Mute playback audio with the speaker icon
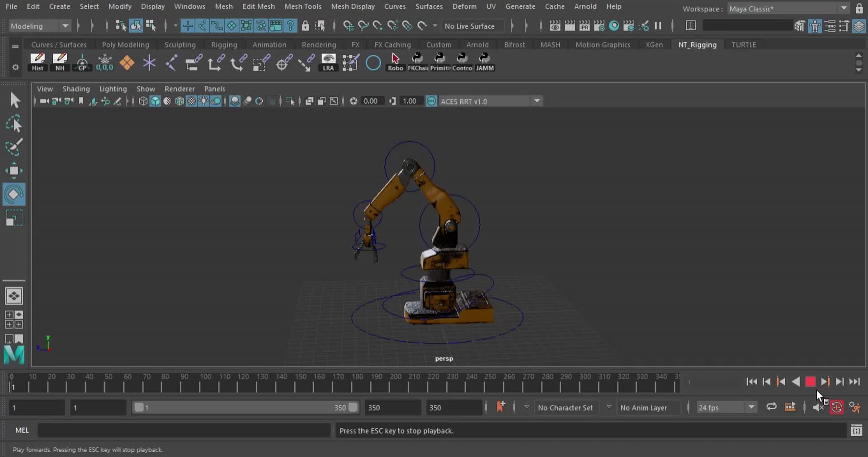This screenshot has height=457, width=868. click(818, 408)
